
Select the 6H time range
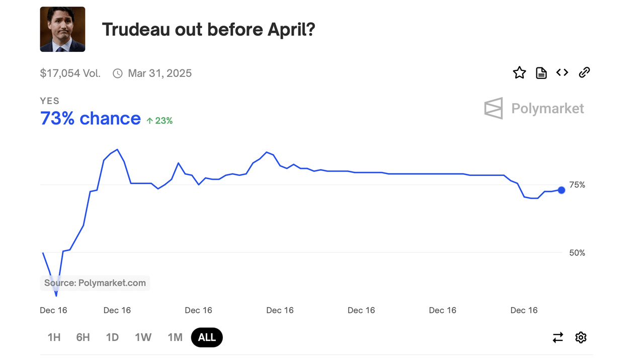tap(83, 337)
